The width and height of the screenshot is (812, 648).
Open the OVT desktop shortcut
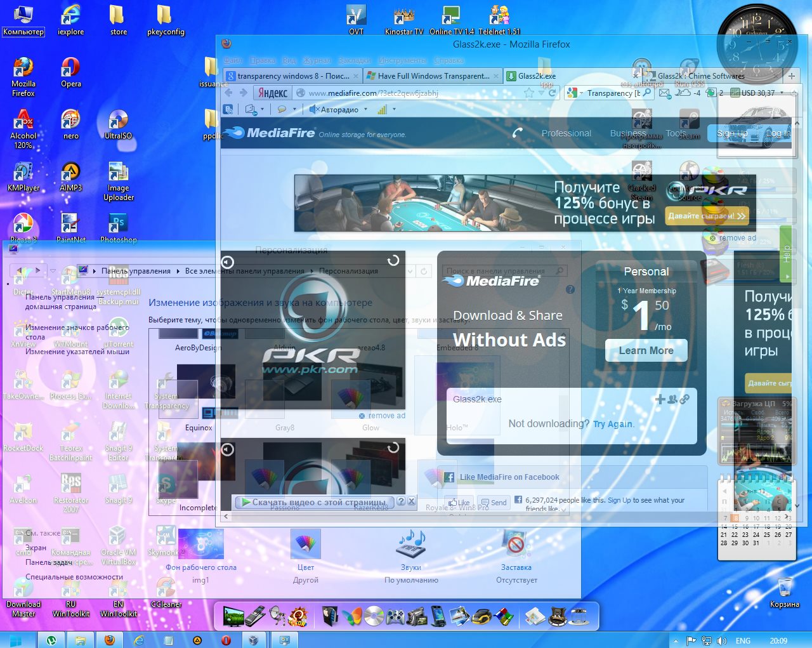356,20
